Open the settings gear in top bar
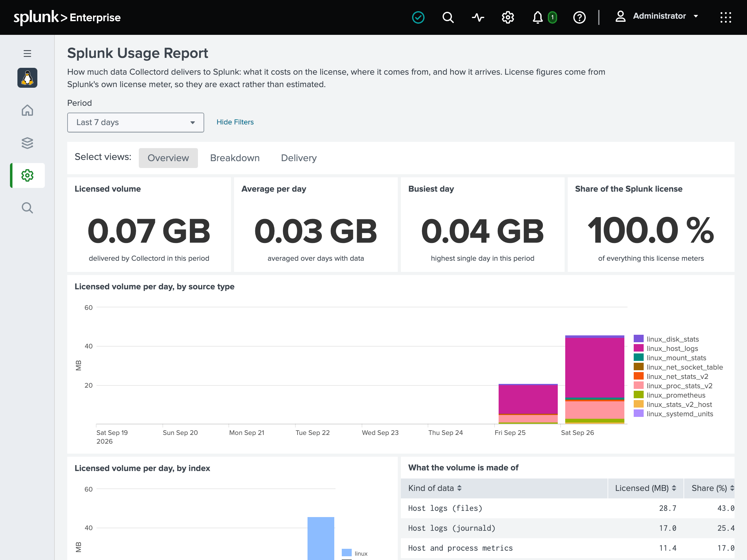 tap(508, 17)
